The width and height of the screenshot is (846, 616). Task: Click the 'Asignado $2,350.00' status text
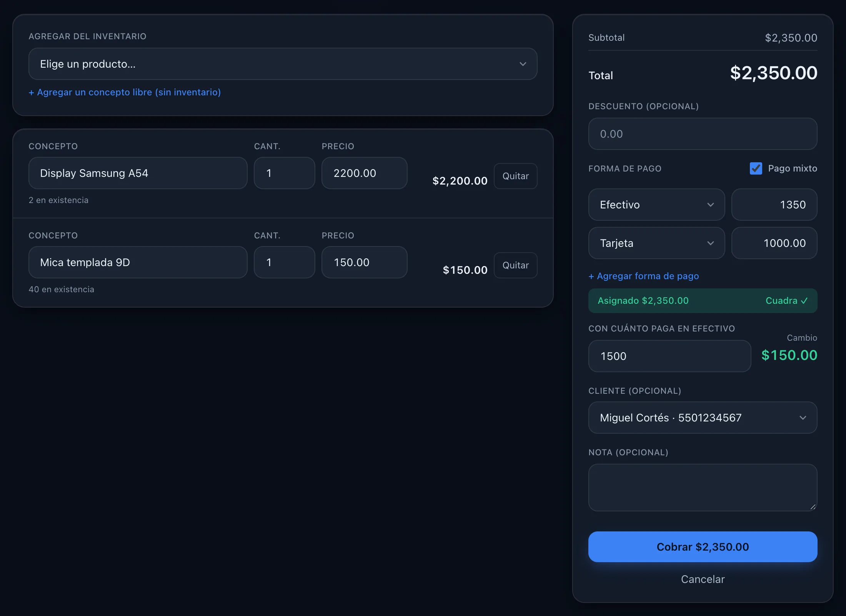(643, 301)
